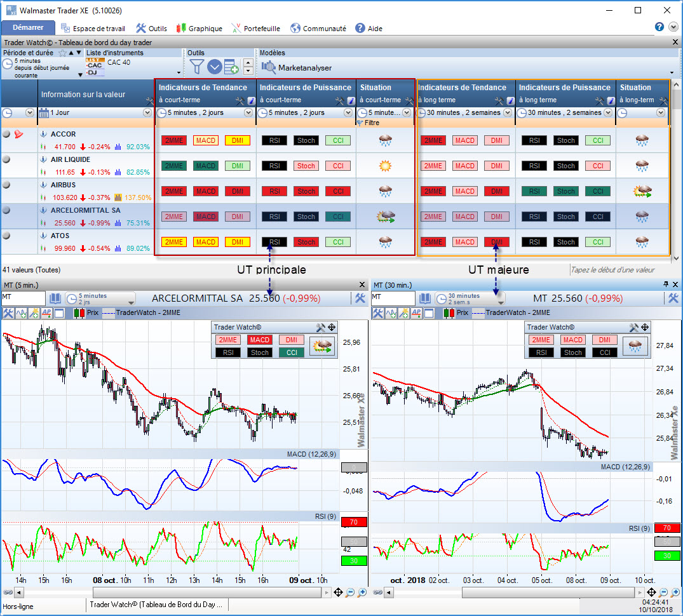Image resolution: width=683 pixels, height=616 pixels.
Task: Click settings tools icon on short-term Indicateurs de Puissance
Action: tap(339, 101)
